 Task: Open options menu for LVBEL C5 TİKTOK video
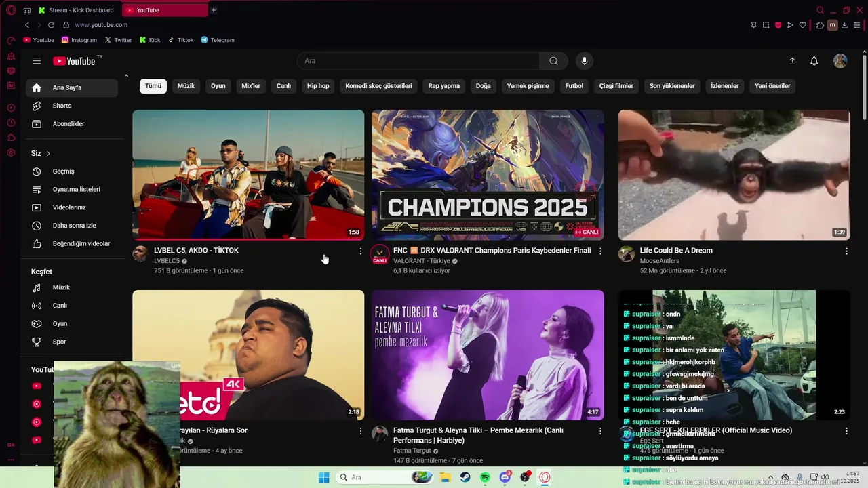(x=360, y=251)
